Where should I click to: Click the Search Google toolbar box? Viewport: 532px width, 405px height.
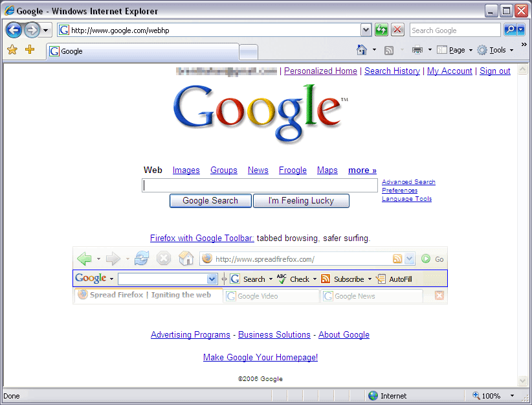pyautogui.click(x=455, y=30)
